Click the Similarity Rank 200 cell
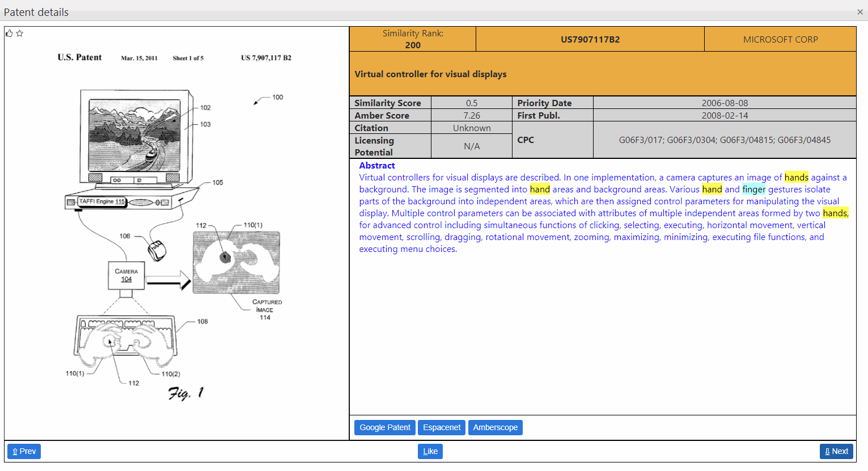868x471 pixels. pos(413,39)
